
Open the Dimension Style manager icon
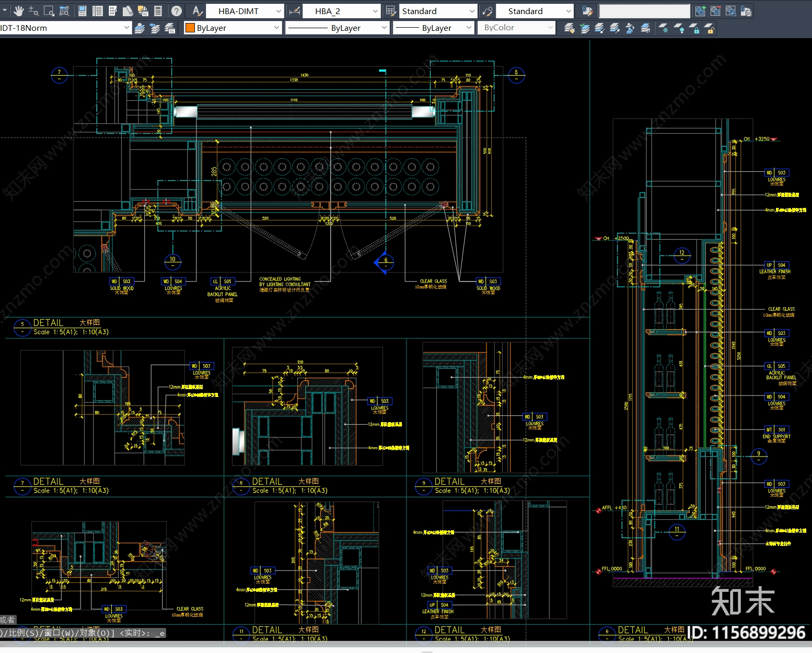point(294,11)
